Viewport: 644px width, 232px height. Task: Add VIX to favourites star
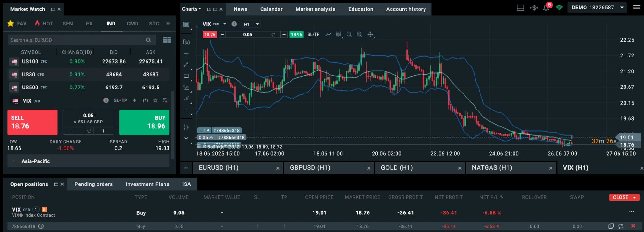pos(155,100)
